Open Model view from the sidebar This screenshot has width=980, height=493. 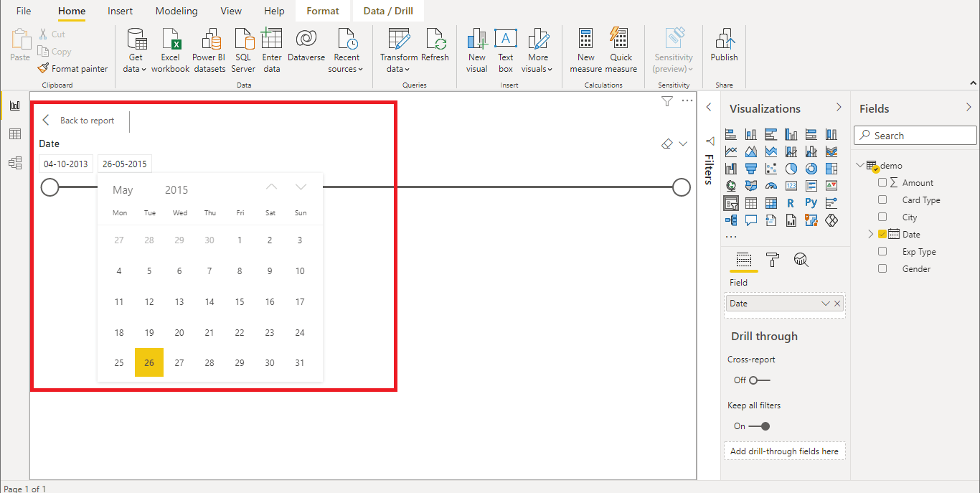(14, 162)
